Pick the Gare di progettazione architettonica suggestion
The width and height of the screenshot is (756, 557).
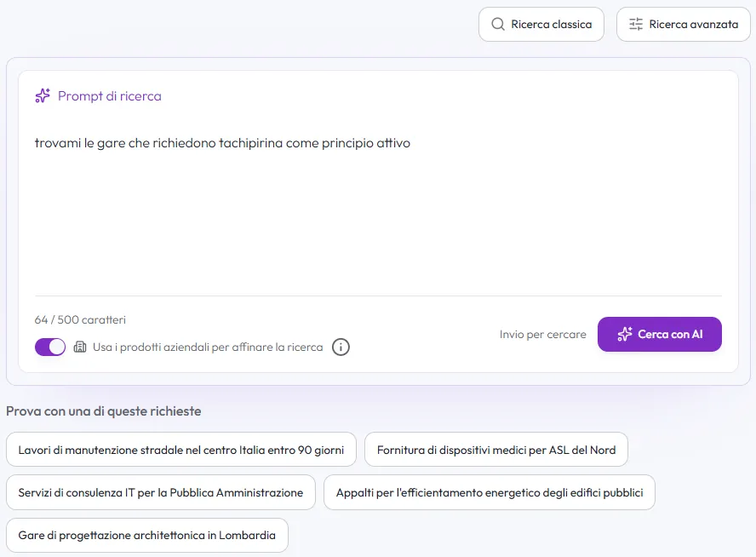[147, 536]
